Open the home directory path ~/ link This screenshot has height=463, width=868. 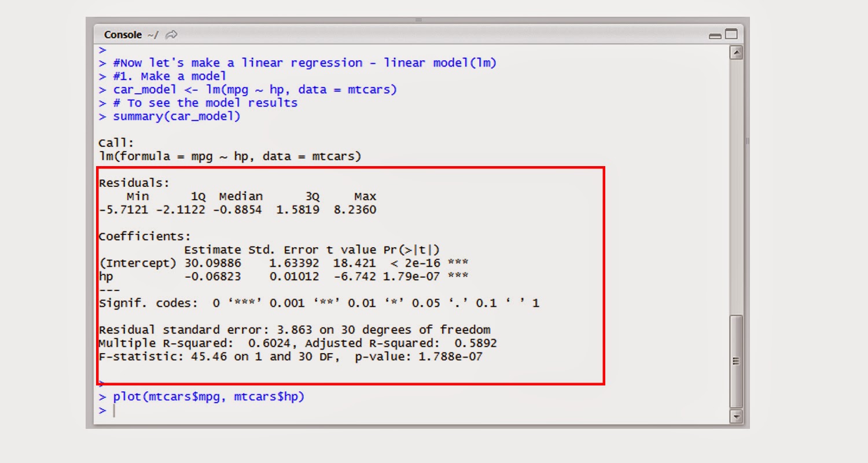click(152, 35)
